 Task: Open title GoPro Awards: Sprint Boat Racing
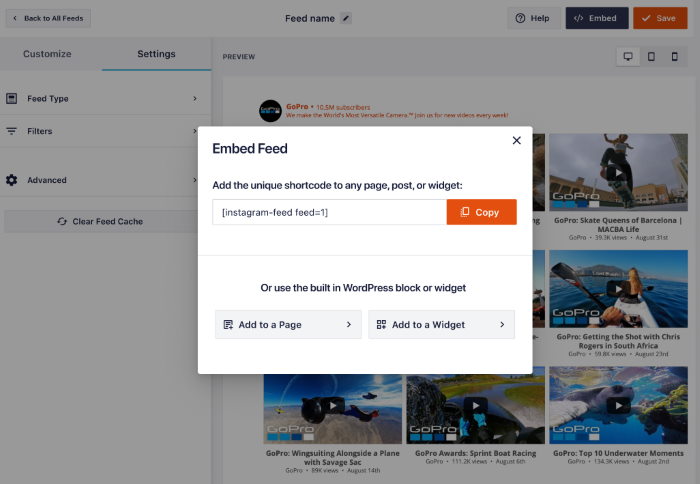[475, 453]
